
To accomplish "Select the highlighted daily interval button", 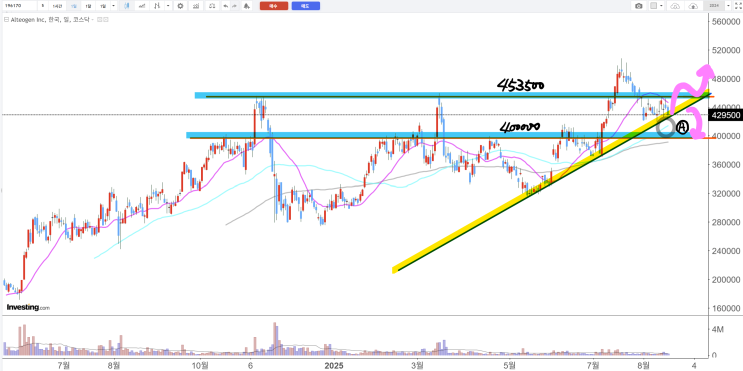I will (x=73, y=6).
